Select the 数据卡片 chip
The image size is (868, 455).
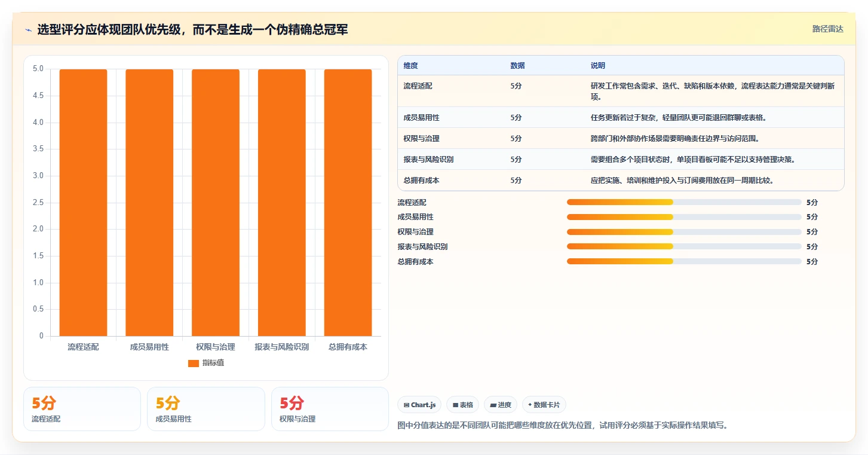(544, 405)
